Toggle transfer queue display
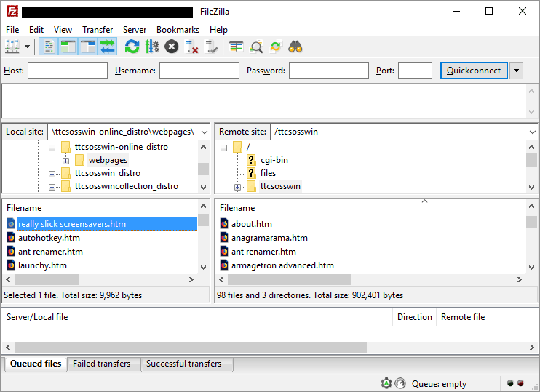The image size is (540, 392). (108, 47)
